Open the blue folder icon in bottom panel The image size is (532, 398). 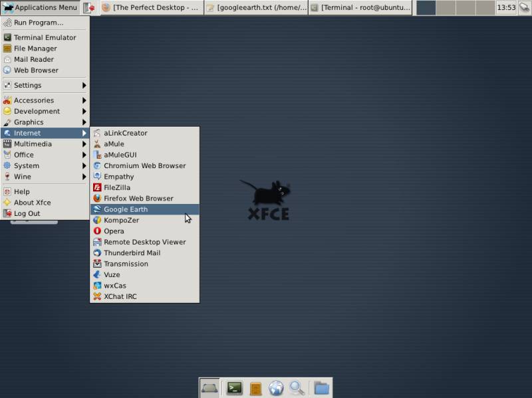coord(321,388)
